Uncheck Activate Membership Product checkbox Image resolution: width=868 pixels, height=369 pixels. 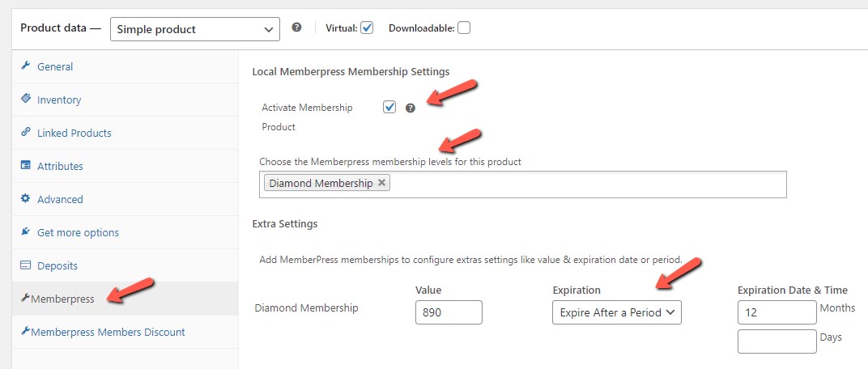pyautogui.click(x=389, y=107)
